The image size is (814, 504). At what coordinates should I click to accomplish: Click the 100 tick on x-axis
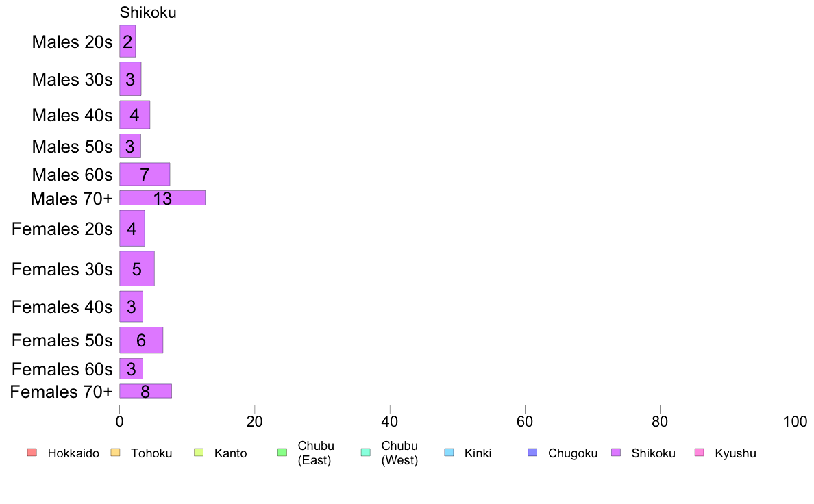click(x=795, y=421)
